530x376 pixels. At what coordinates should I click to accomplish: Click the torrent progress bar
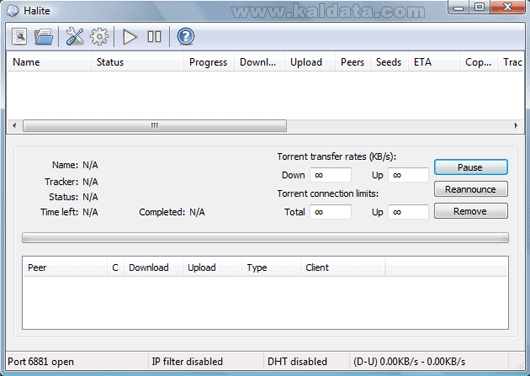point(265,238)
